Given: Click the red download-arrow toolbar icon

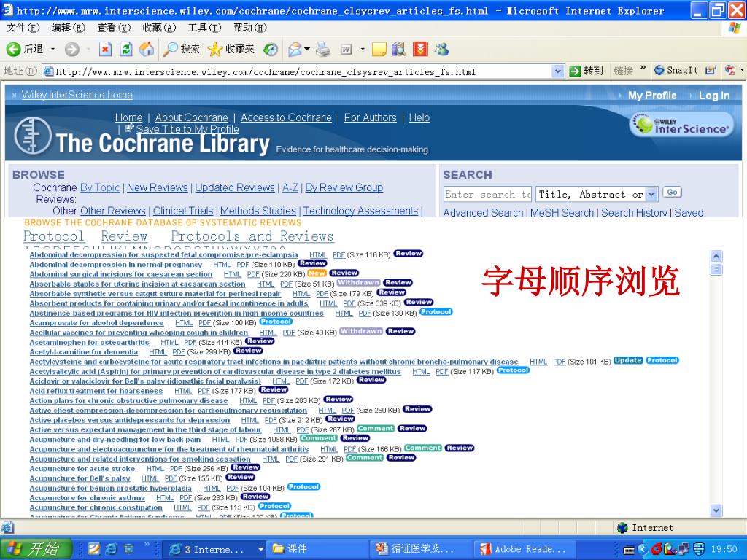Looking at the screenshot, I should [x=420, y=49].
